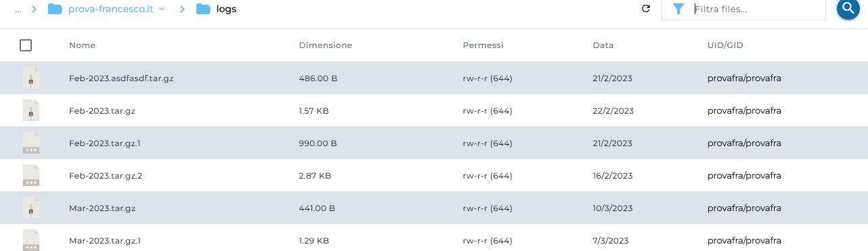Click the Filtra files input field
The image size is (868, 251).
[757, 9]
